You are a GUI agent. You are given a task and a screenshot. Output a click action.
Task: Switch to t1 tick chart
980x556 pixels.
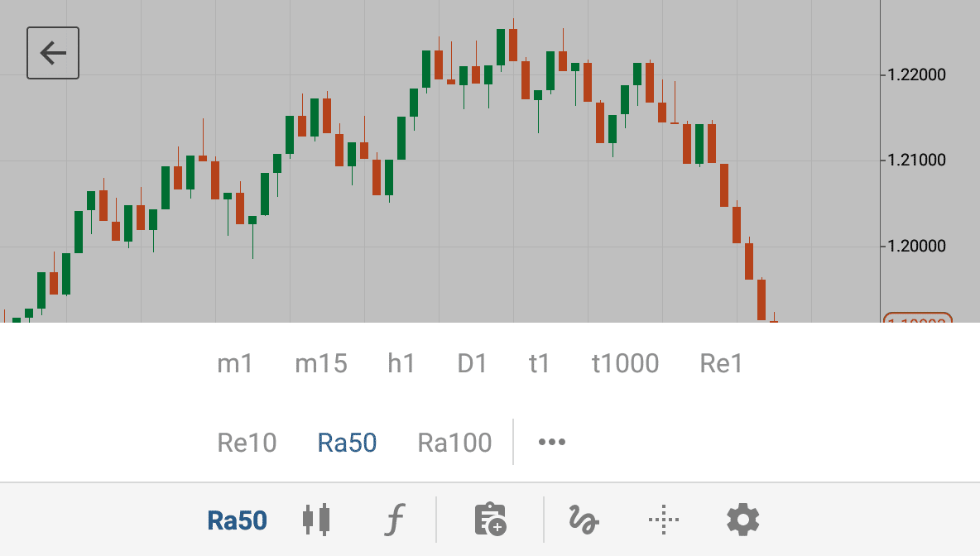pyautogui.click(x=539, y=363)
